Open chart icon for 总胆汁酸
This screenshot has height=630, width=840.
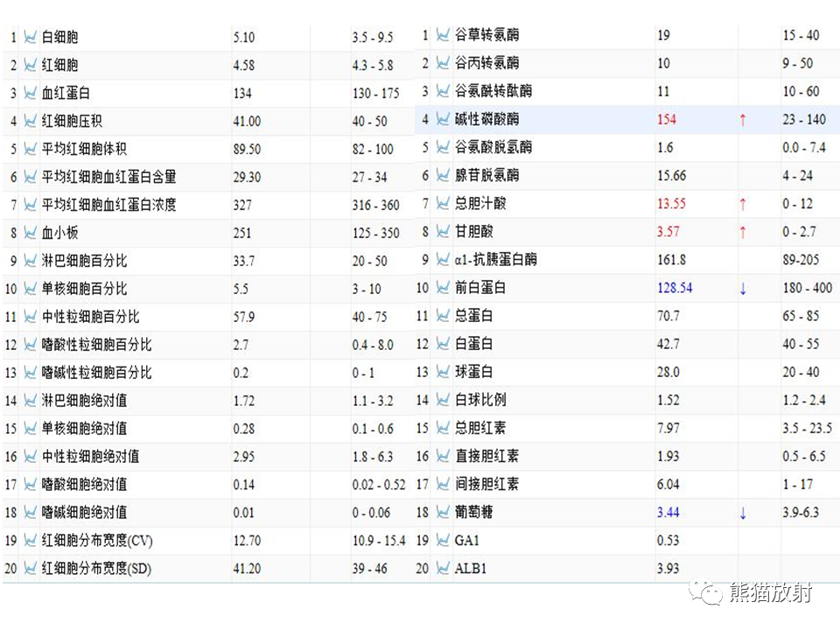click(x=443, y=203)
